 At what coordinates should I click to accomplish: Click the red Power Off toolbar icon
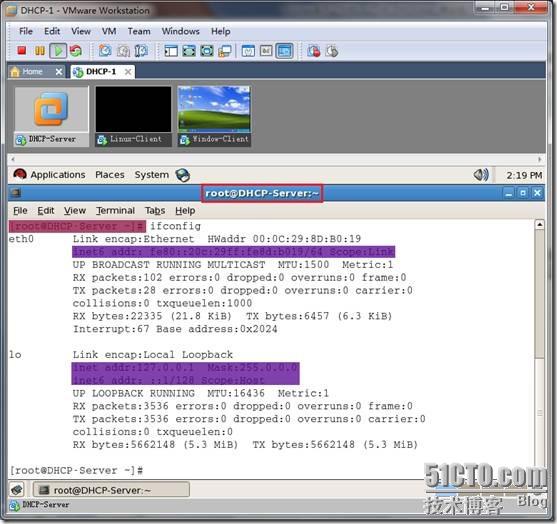pos(22,51)
